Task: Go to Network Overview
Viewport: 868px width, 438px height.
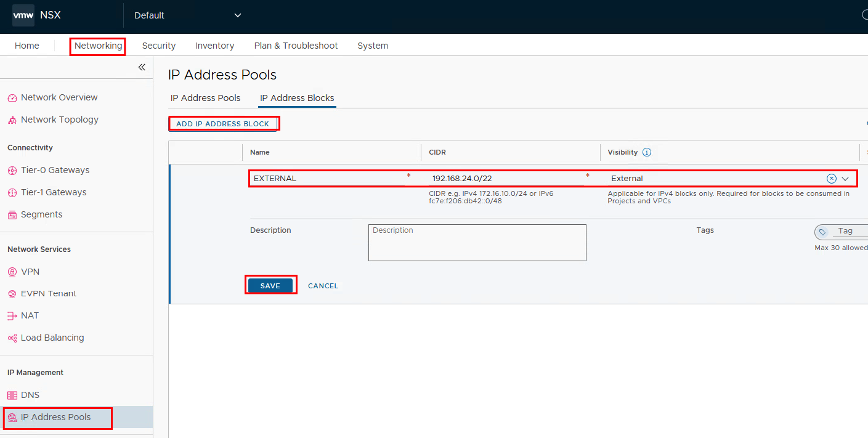Action: tap(59, 97)
